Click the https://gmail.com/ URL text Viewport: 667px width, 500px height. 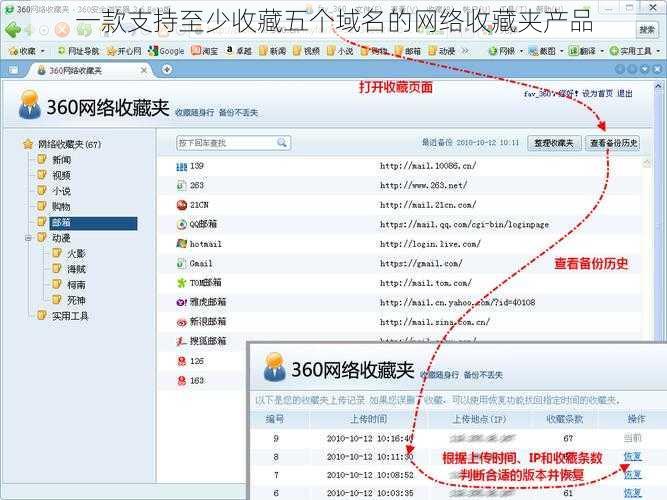click(x=421, y=263)
